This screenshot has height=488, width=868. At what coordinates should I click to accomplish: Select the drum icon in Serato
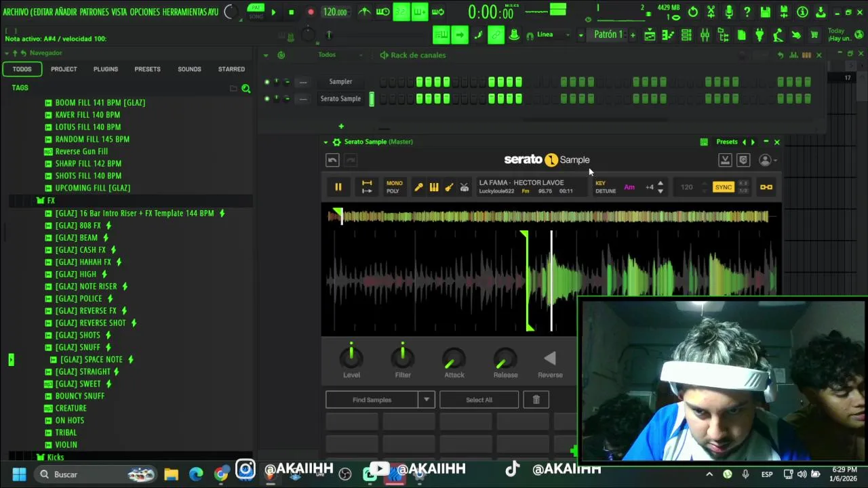(465, 187)
